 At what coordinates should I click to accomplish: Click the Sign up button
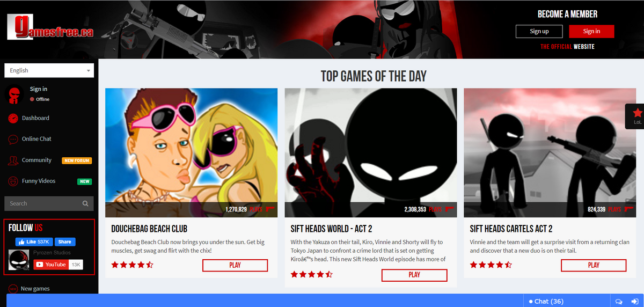click(x=539, y=31)
